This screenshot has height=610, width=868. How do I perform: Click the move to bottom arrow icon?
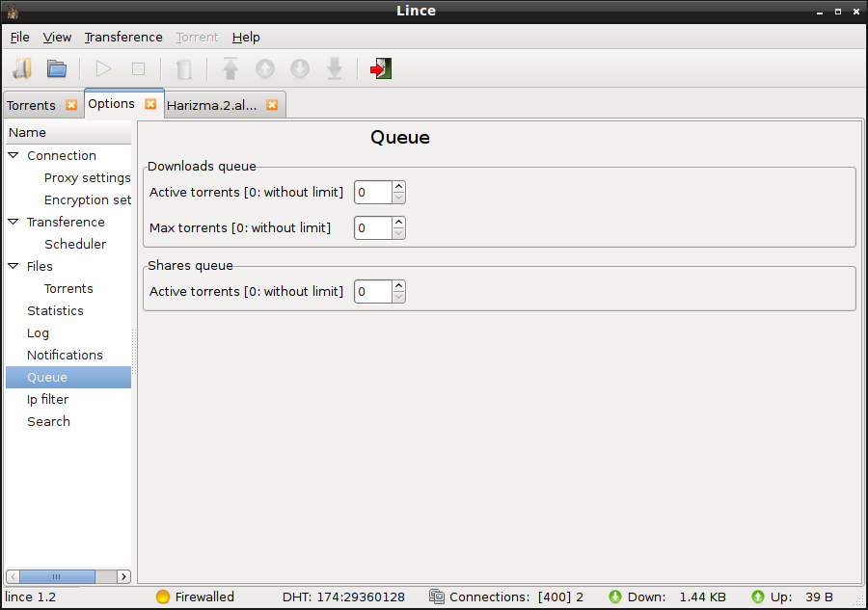(335, 69)
